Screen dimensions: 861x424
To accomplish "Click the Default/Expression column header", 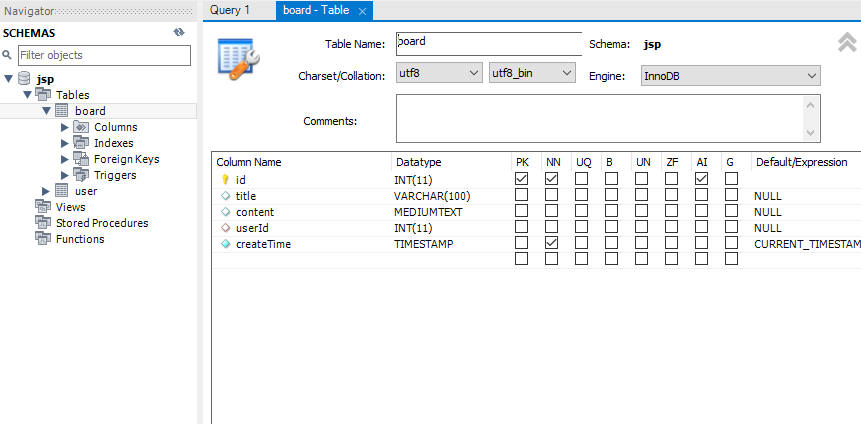I will pos(802,162).
